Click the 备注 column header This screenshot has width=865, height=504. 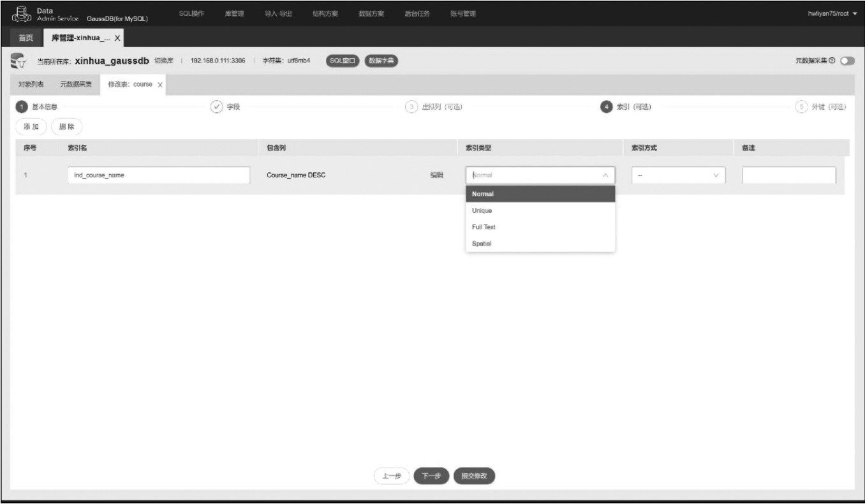tap(748, 148)
